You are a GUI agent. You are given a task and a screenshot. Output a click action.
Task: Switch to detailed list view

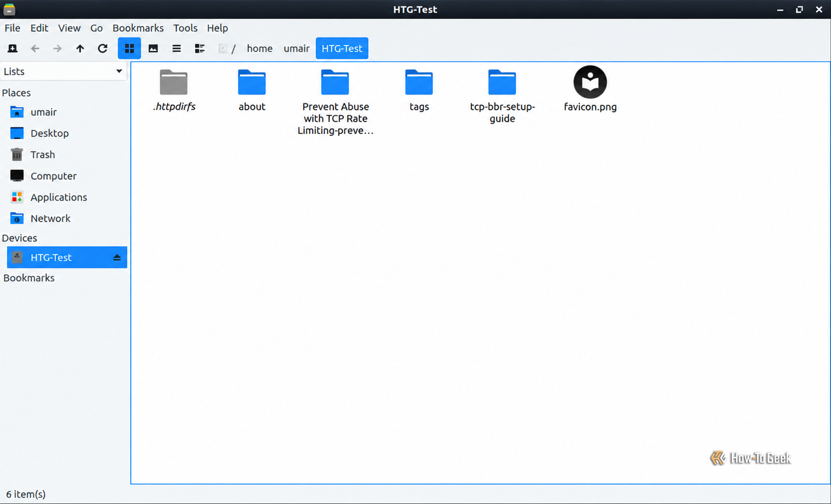tap(199, 48)
